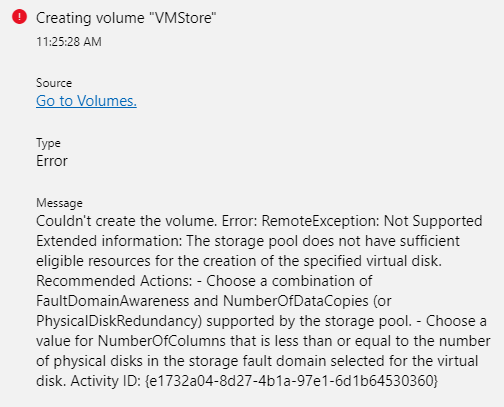Click the Source field label

click(x=54, y=83)
